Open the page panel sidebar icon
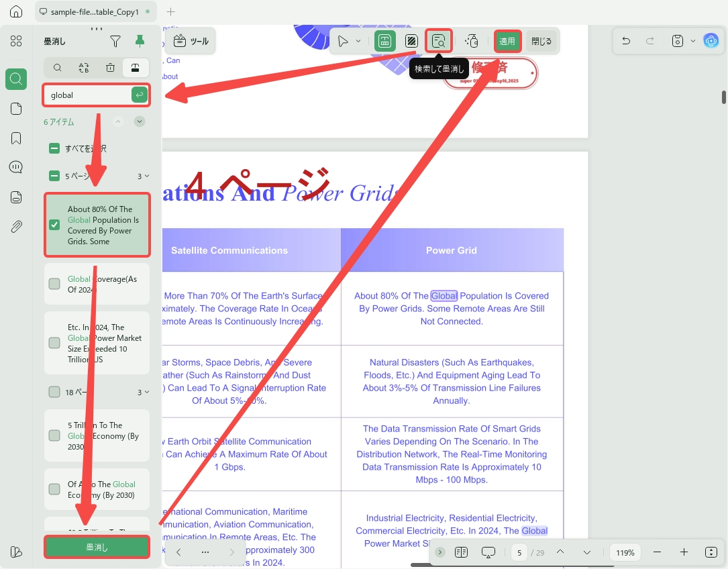This screenshot has width=728, height=569. click(16, 109)
